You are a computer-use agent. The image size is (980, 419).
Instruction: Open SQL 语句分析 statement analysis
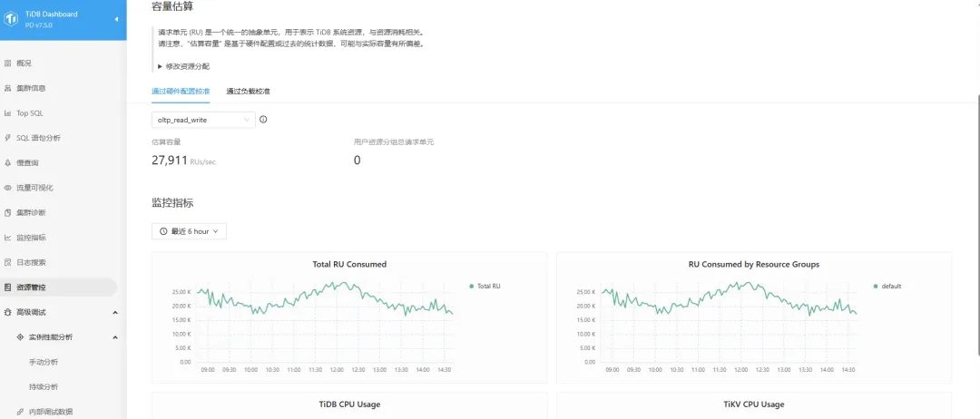coord(38,138)
